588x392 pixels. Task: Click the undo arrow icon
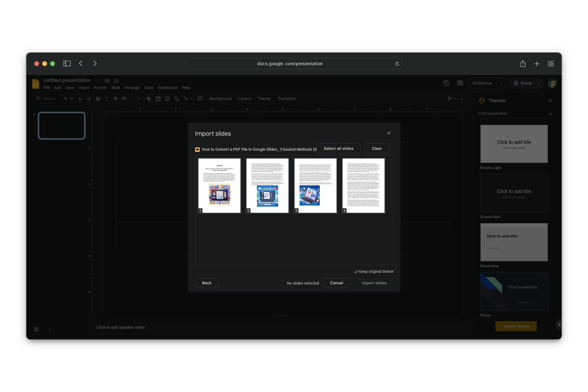(x=80, y=99)
